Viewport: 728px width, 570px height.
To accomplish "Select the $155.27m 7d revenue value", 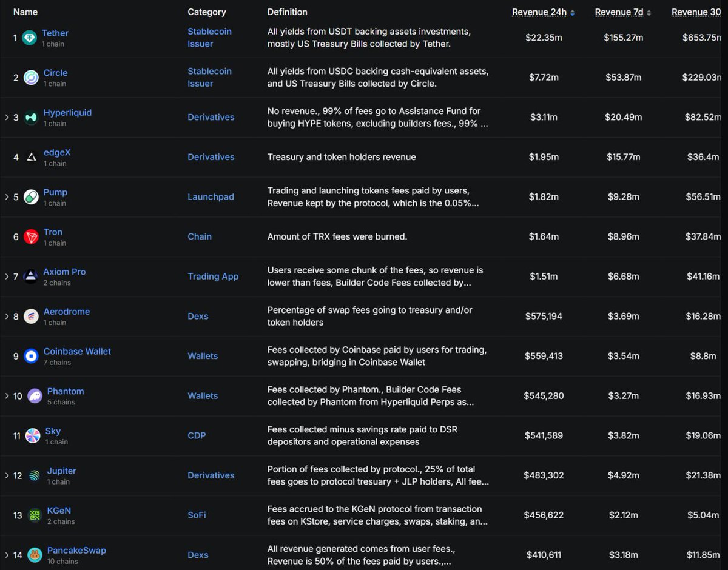I will 624,38.
